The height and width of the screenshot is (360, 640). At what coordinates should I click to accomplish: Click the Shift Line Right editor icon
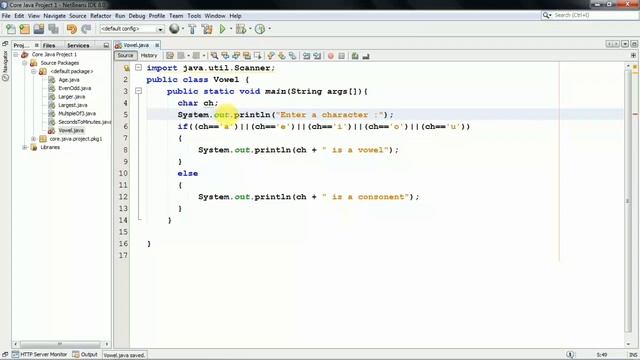[x=317, y=56]
